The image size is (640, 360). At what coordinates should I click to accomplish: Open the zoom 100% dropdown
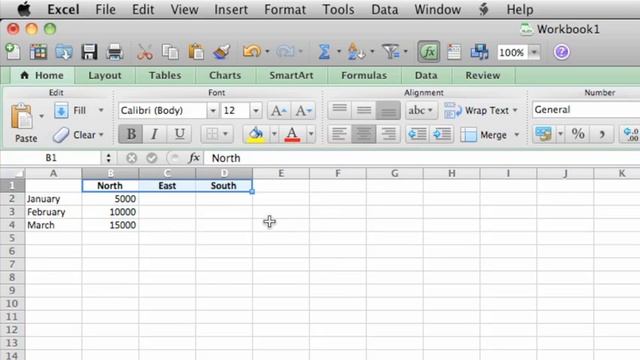[534, 52]
